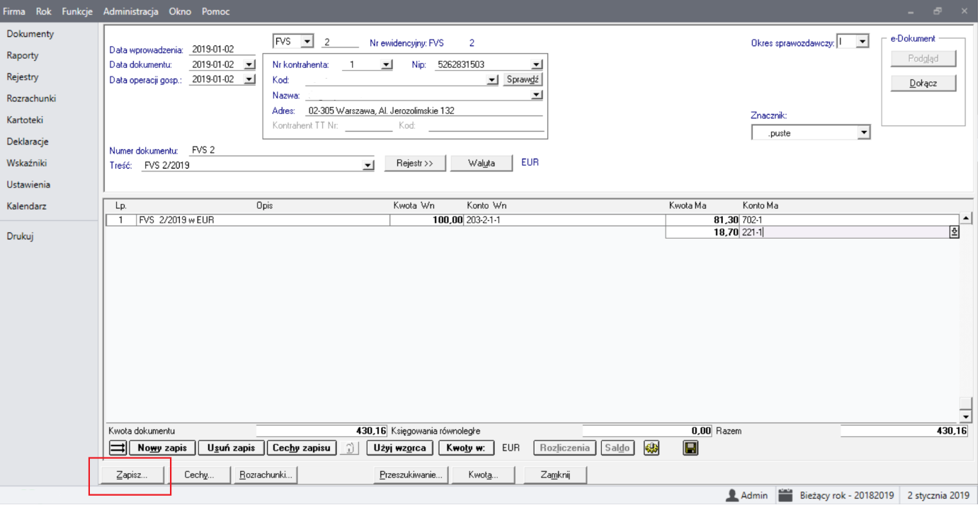Image resolution: width=980 pixels, height=505 pixels.
Task: Click the Podgląd e-Dokument button
Action: (x=923, y=59)
